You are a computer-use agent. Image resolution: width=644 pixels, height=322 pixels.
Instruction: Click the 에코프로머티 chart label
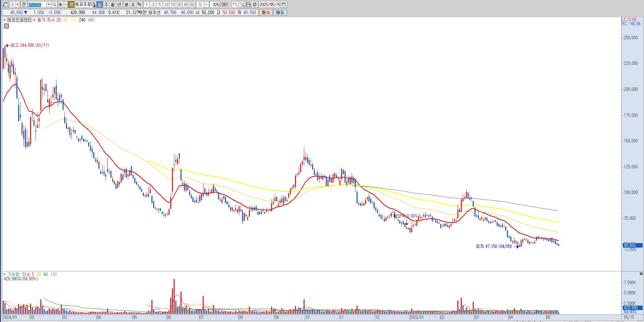[19, 20]
